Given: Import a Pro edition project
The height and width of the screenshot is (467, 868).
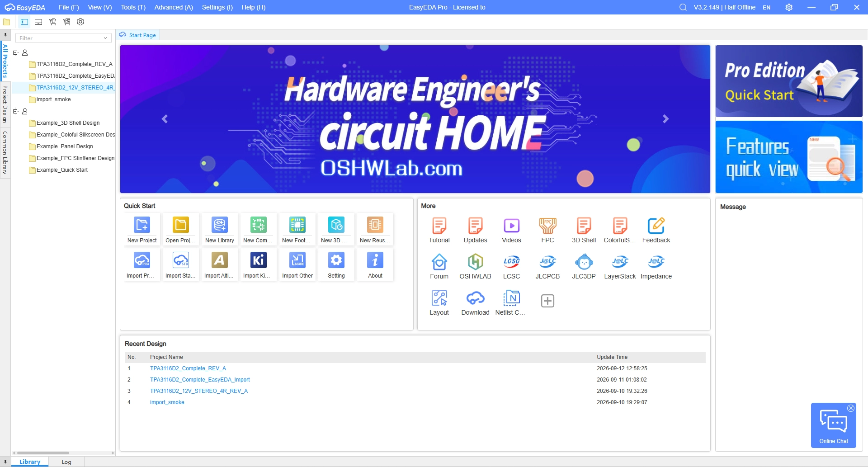Looking at the screenshot, I should pos(142,260).
